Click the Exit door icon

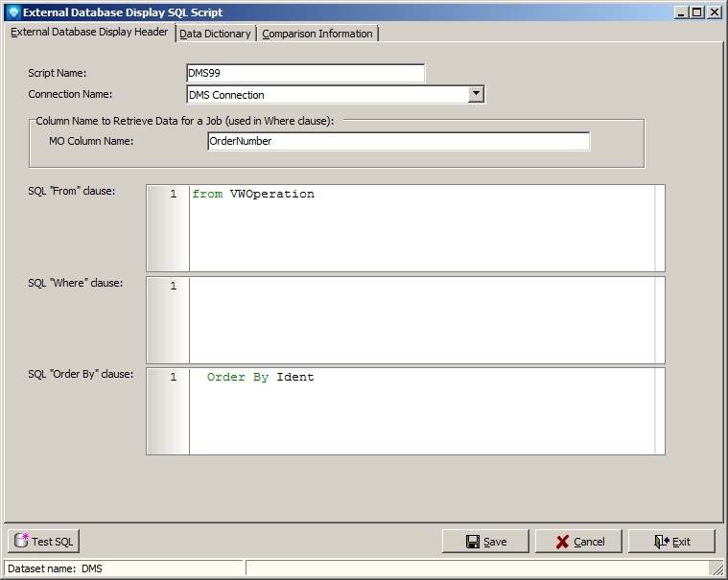tap(661, 542)
